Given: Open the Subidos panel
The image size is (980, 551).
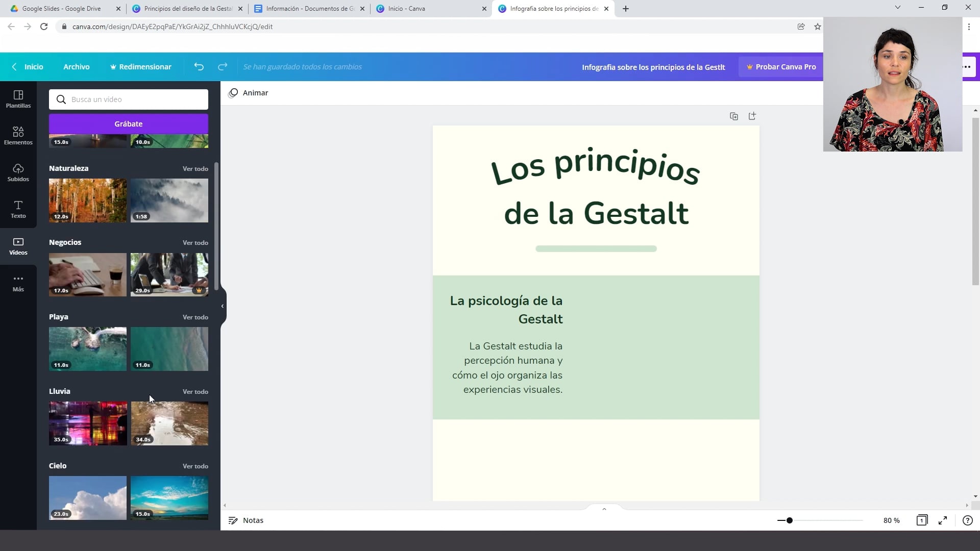Looking at the screenshot, I should point(18,171).
